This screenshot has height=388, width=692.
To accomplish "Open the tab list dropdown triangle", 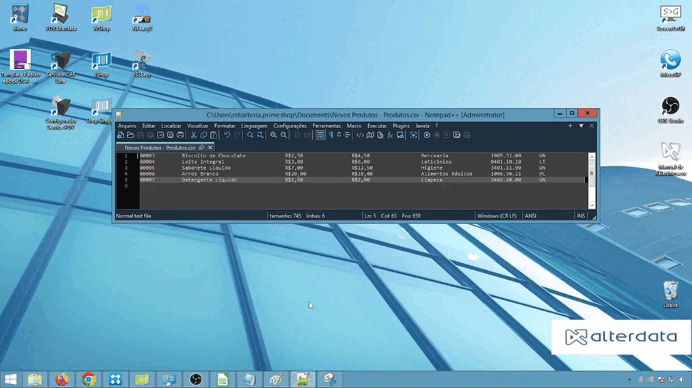I will [x=581, y=126].
